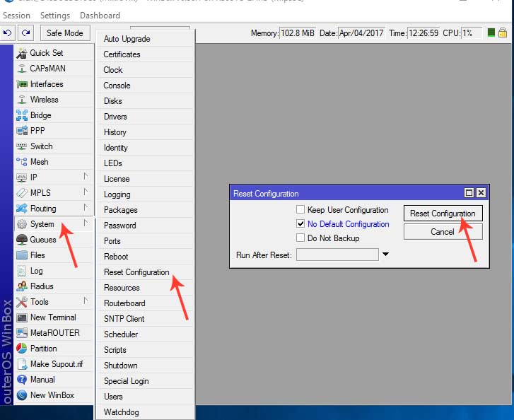Image resolution: width=514 pixels, height=420 pixels.
Task: Click the green status indicator square
Action: 491,33
